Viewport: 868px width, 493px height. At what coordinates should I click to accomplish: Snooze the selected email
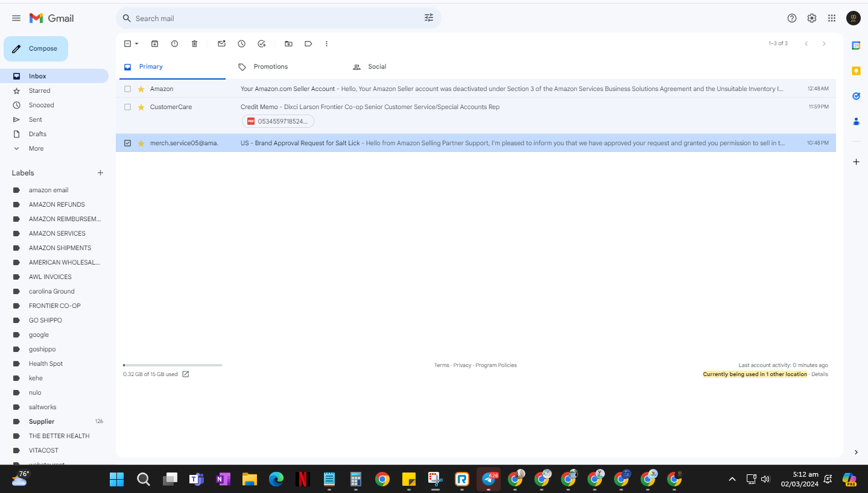click(241, 43)
